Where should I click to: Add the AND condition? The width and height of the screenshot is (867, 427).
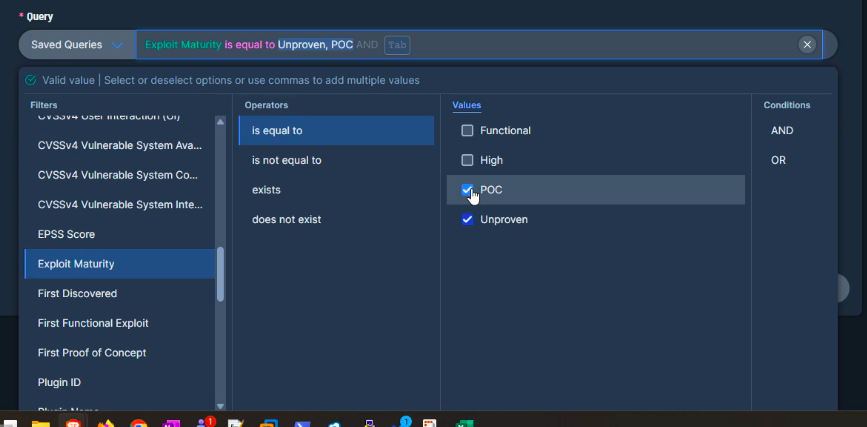[x=782, y=131]
